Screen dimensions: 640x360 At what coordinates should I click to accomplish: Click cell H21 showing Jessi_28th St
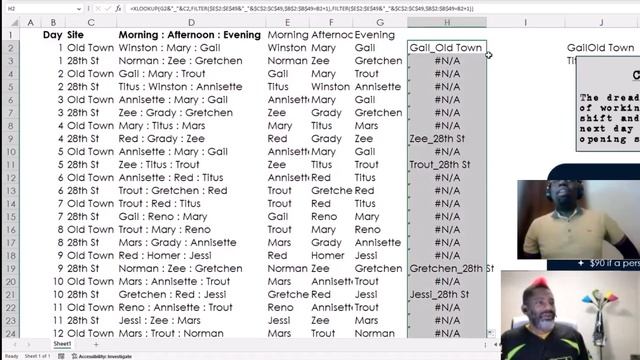[447, 294]
